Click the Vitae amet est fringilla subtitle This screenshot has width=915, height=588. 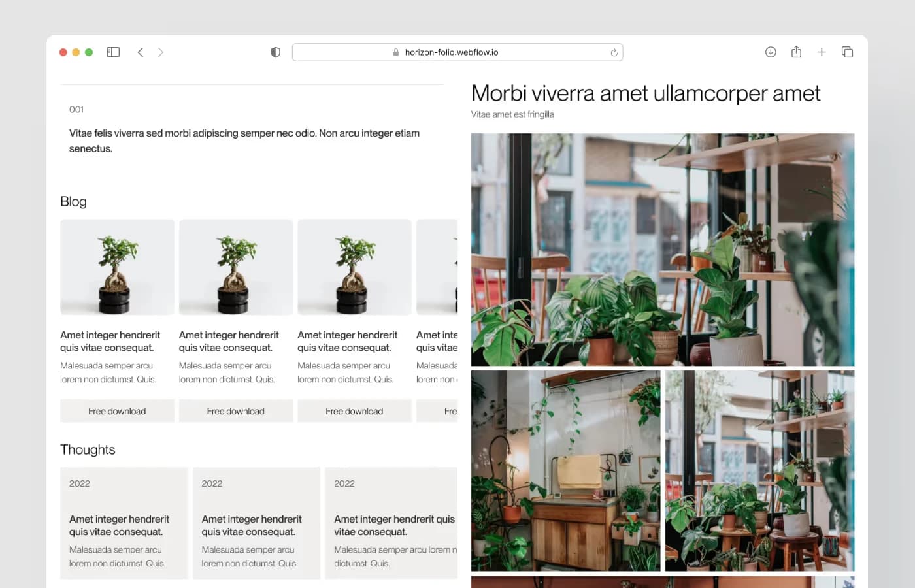pyautogui.click(x=512, y=114)
